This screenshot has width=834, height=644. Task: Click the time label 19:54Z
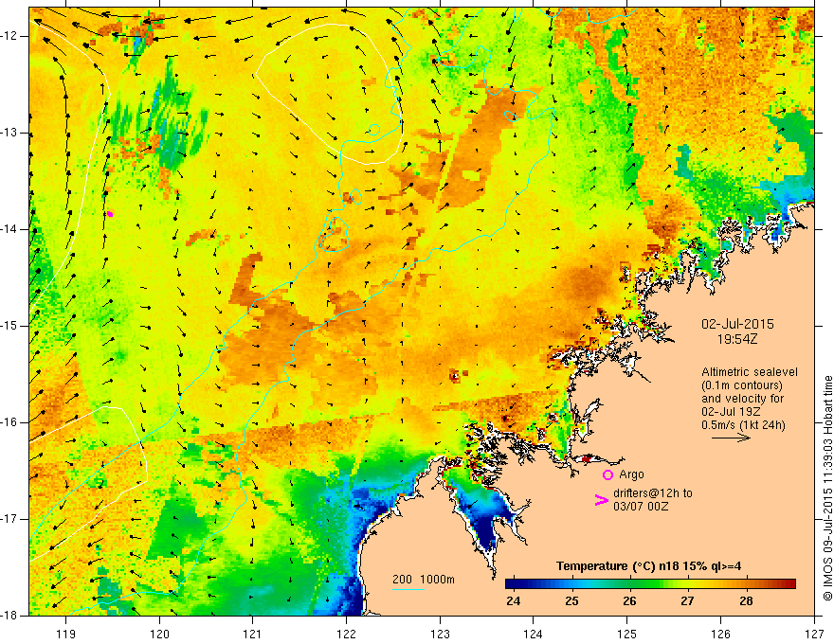click(736, 339)
